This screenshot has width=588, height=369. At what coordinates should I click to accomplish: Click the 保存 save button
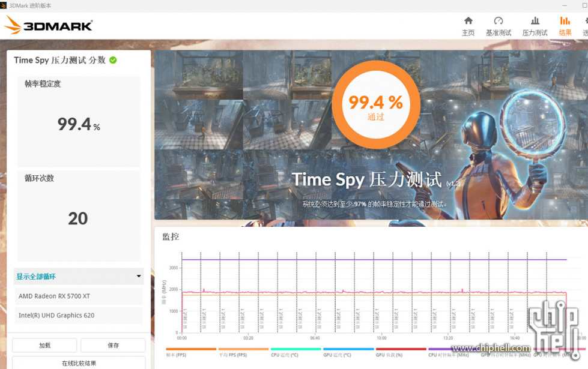pos(113,346)
